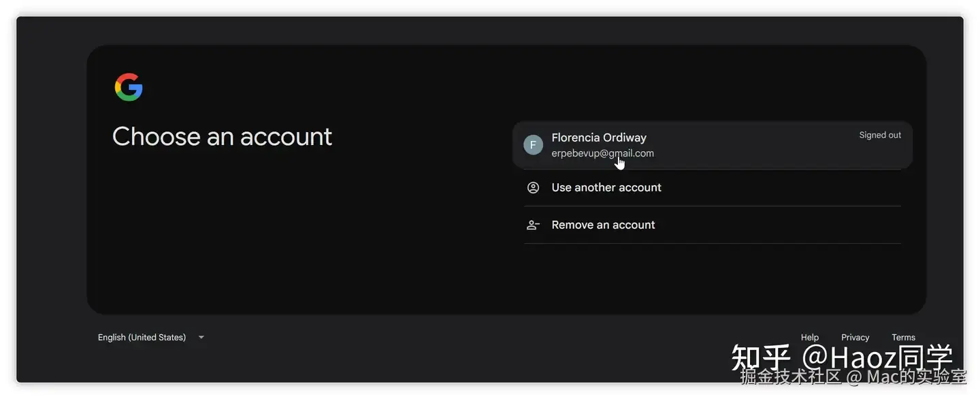Click the Zhihu @Haoz watermark text
This screenshot has height=399, width=980.
point(843,357)
